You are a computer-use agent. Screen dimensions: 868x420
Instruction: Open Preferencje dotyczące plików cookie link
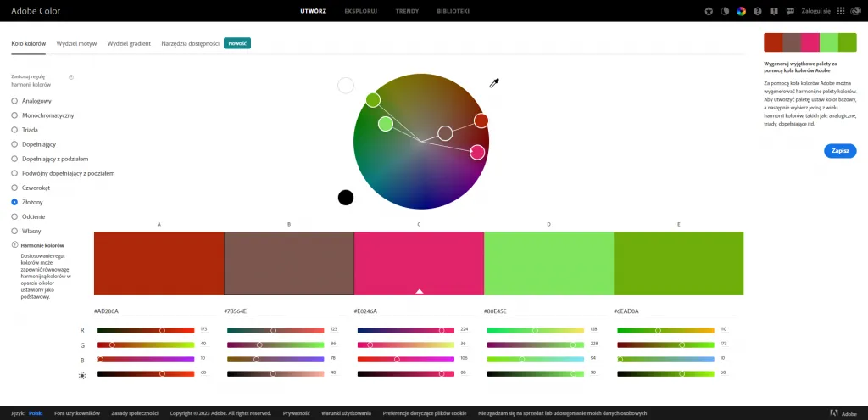point(425,413)
